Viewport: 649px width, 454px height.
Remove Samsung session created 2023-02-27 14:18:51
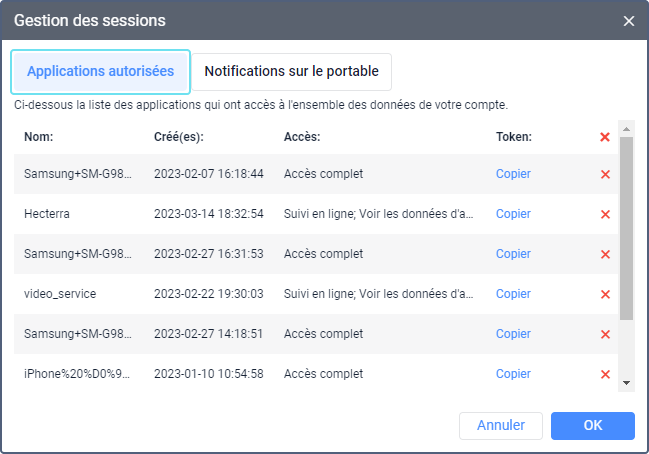605,334
